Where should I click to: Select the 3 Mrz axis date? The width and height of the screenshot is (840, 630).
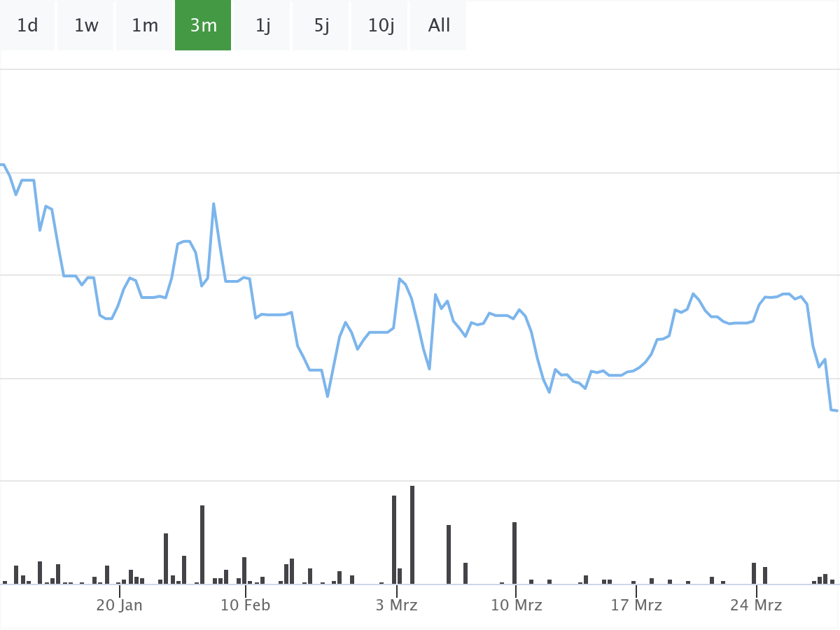pyautogui.click(x=396, y=605)
